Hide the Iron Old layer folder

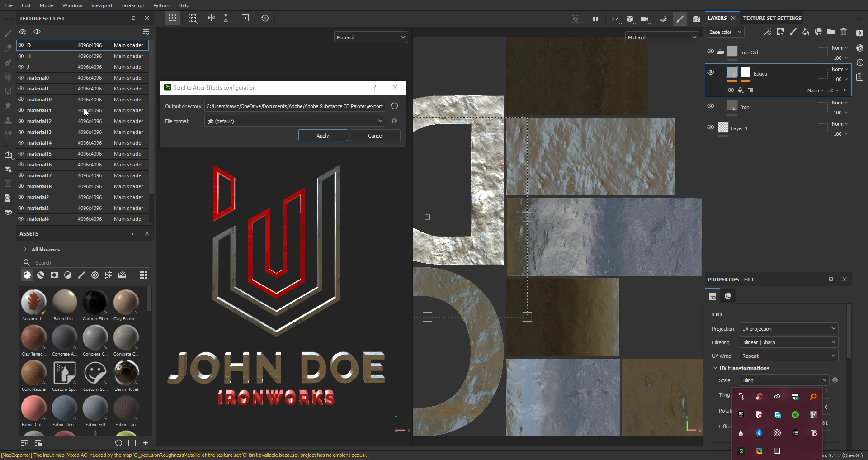click(x=711, y=52)
